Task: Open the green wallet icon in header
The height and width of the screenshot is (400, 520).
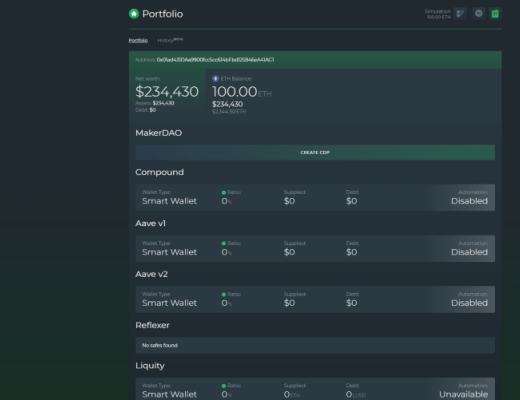Action: tap(495, 14)
